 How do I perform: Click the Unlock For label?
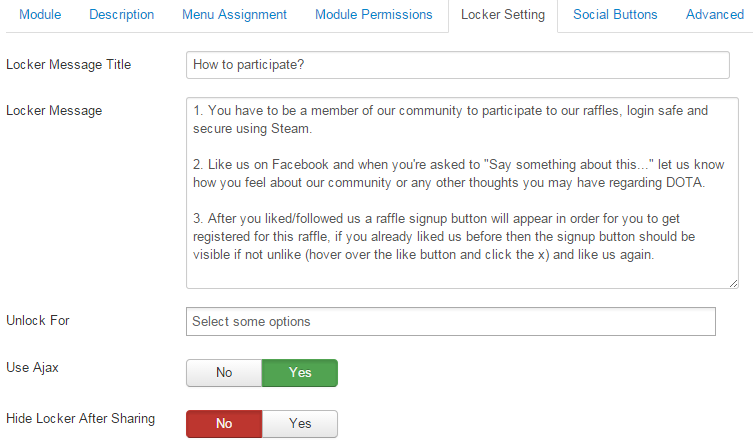pyautogui.click(x=38, y=321)
